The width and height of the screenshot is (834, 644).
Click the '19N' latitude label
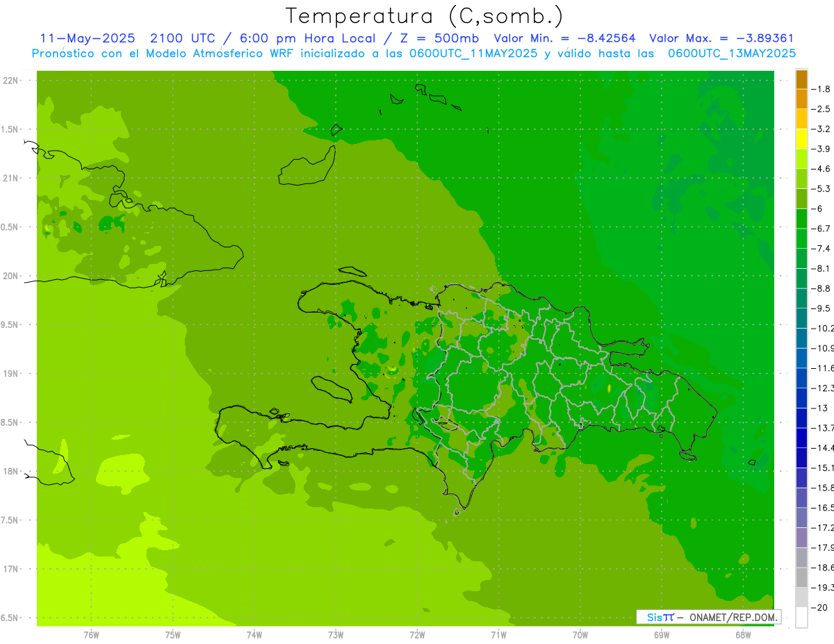[x=10, y=374]
